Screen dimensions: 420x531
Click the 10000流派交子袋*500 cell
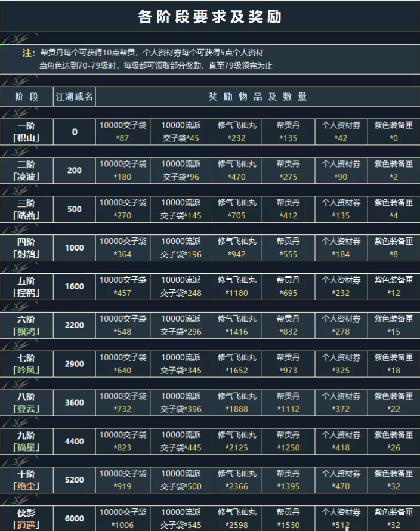(x=181, y=480)
